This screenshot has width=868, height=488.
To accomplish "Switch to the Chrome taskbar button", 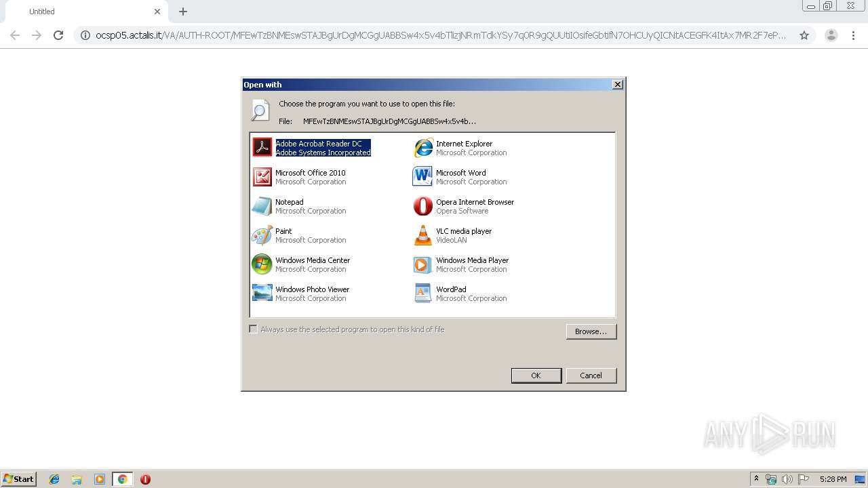I will coord(122,479).
